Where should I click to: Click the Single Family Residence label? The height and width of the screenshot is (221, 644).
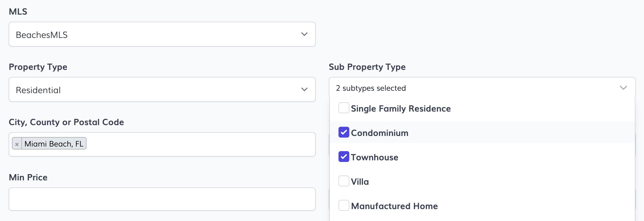[401, 109]
